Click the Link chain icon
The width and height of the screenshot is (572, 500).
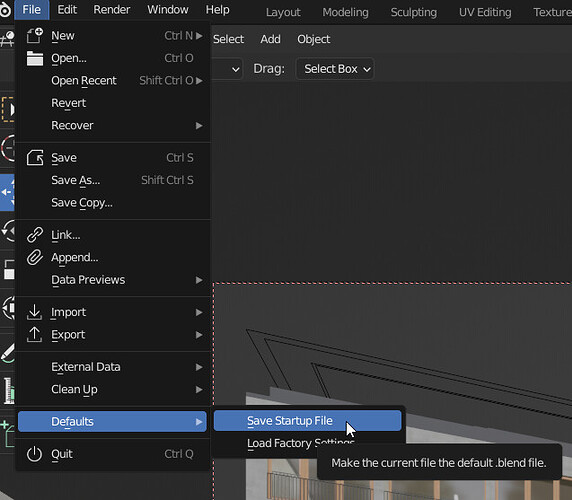(x=35, y=235)
